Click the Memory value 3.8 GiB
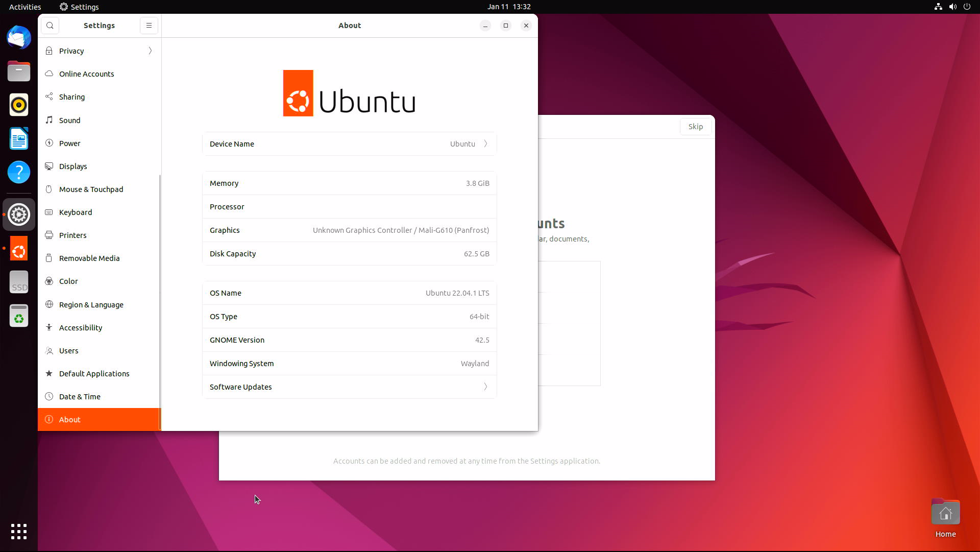980x552 pixels. pos(477,183)
